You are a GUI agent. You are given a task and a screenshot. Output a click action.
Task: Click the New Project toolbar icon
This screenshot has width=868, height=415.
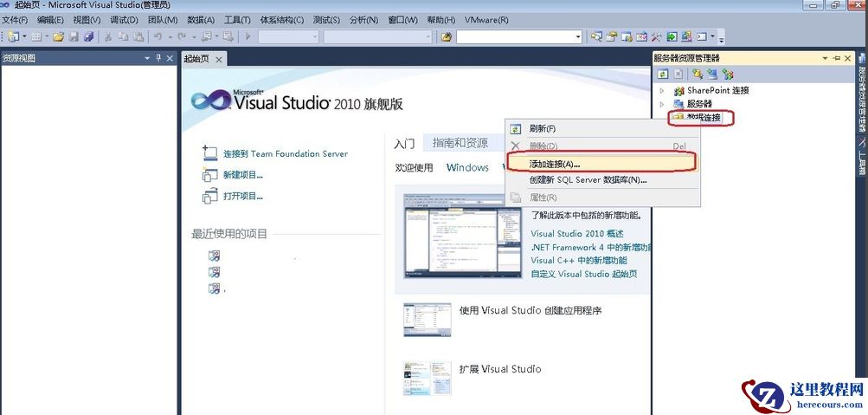coord(14,36)
